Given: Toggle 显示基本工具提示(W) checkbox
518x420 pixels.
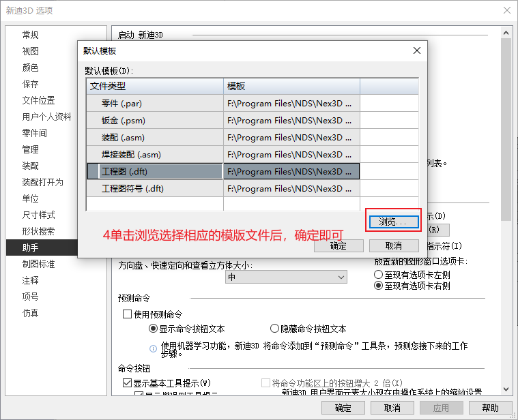Looking at the screenshot, I should click(127, 383).
